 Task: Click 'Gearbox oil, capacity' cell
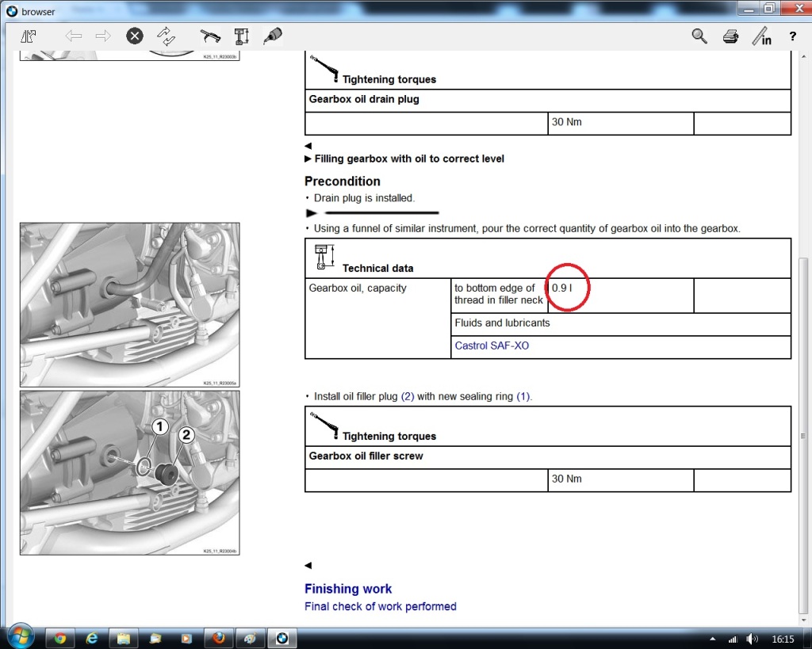coord(378,318)
